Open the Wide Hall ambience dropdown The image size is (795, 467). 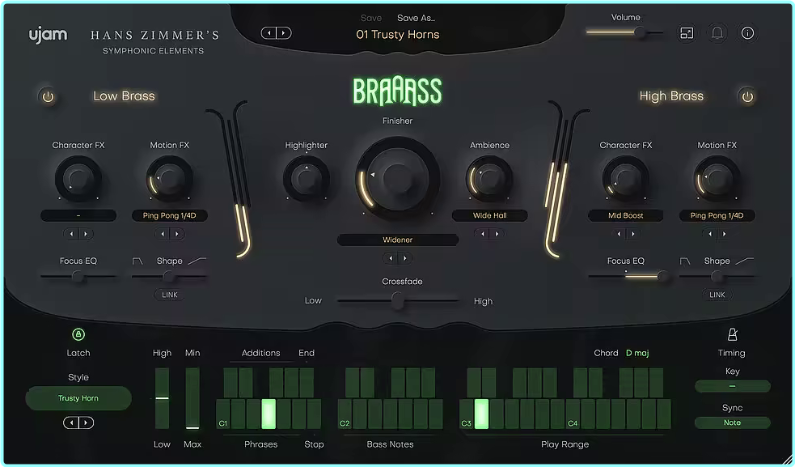[x=489, y=215]
